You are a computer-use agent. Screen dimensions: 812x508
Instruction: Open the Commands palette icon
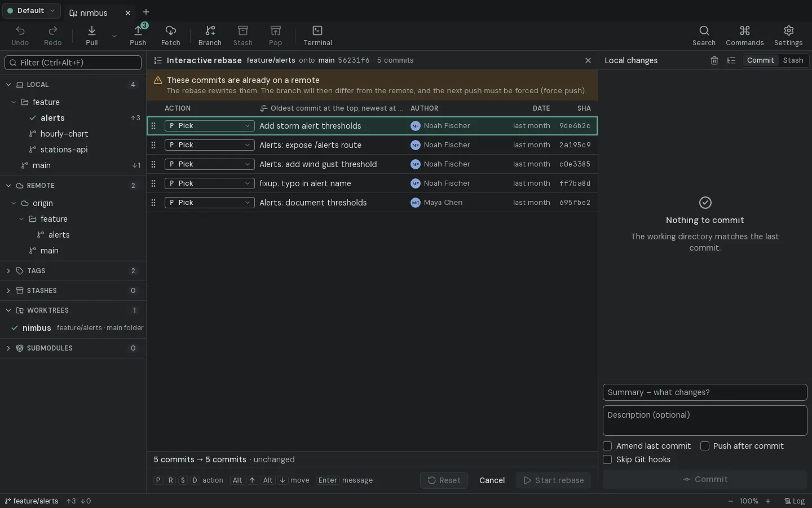(x=745, y=36)
